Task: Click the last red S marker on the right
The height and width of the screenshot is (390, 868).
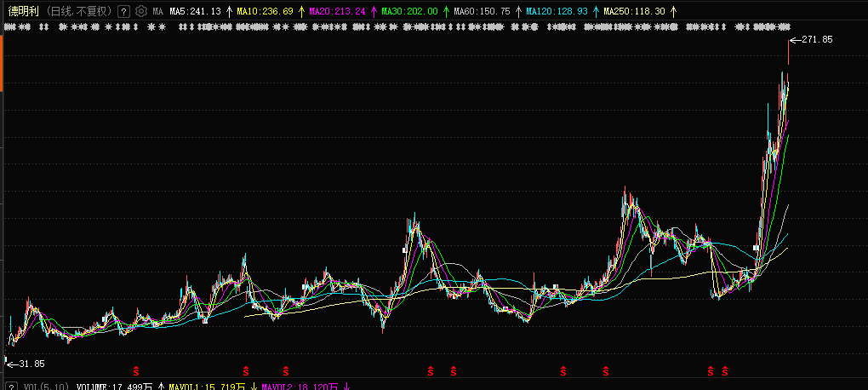Action: pos(725,370)
